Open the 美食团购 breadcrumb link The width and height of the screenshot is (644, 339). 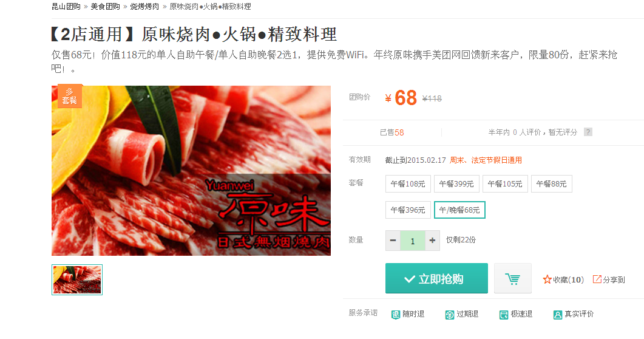point(105,7)
